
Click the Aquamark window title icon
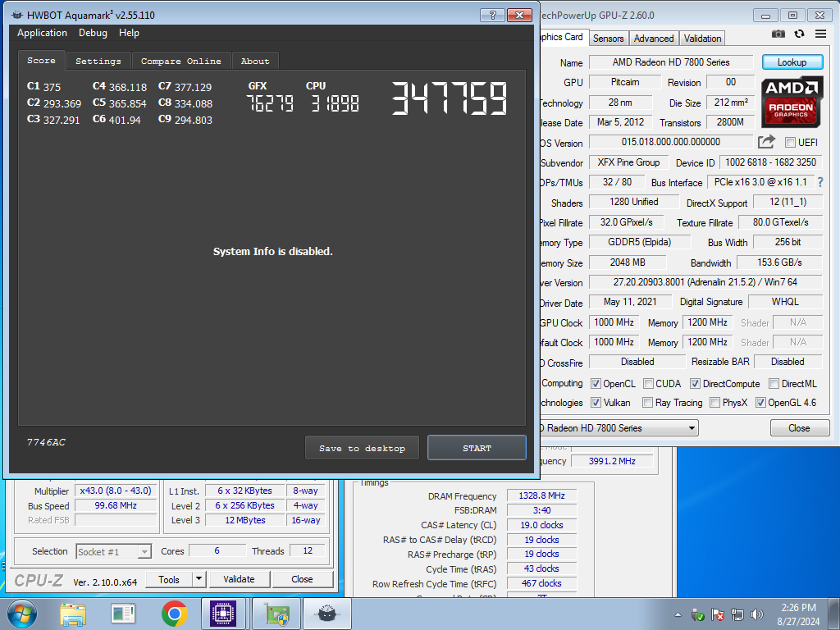click(17, 15)
